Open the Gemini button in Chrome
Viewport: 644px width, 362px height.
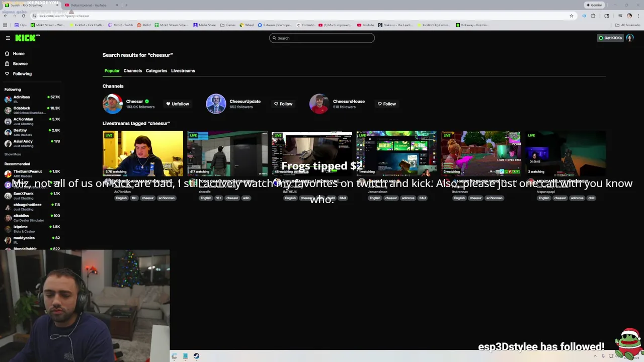[594, 5]
